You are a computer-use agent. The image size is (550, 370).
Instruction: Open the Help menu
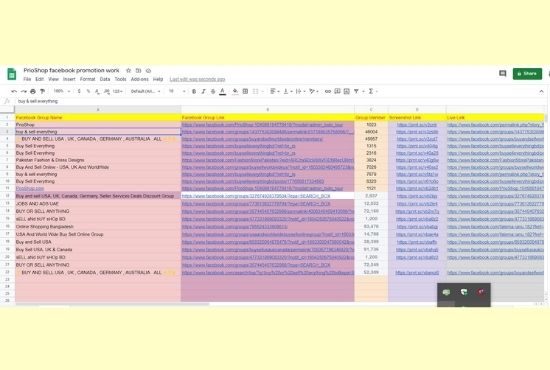point(158,79)
